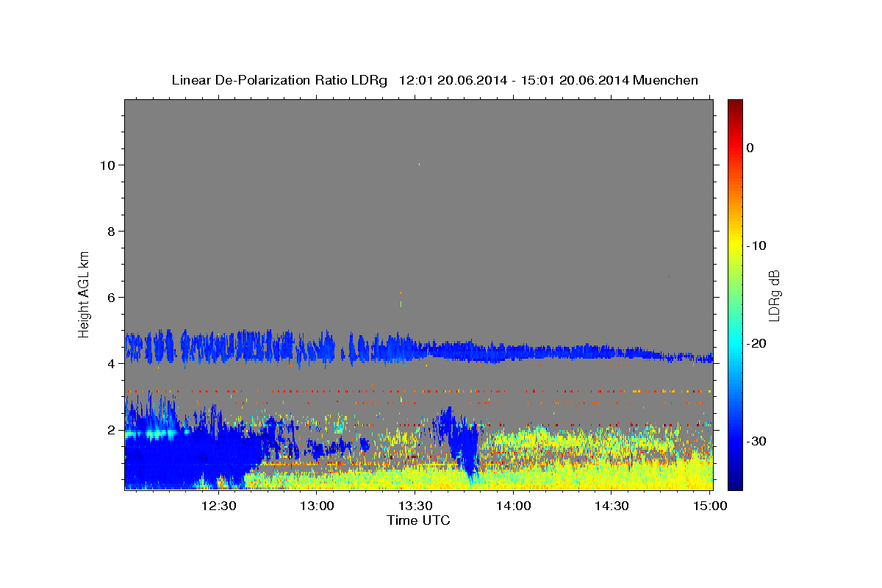Click the 'Muenchen' location label in the title
882x588 pixels.
tap(664, 80)
